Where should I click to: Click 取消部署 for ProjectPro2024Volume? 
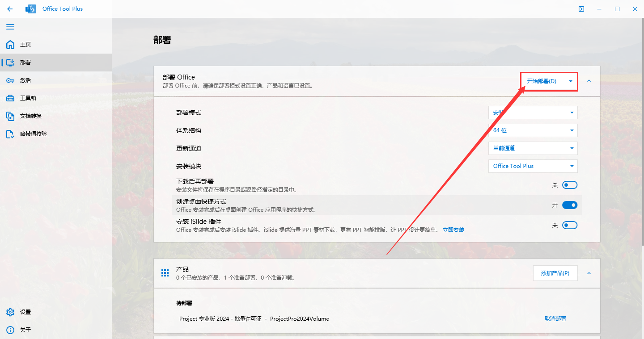(x=556, y=318)
